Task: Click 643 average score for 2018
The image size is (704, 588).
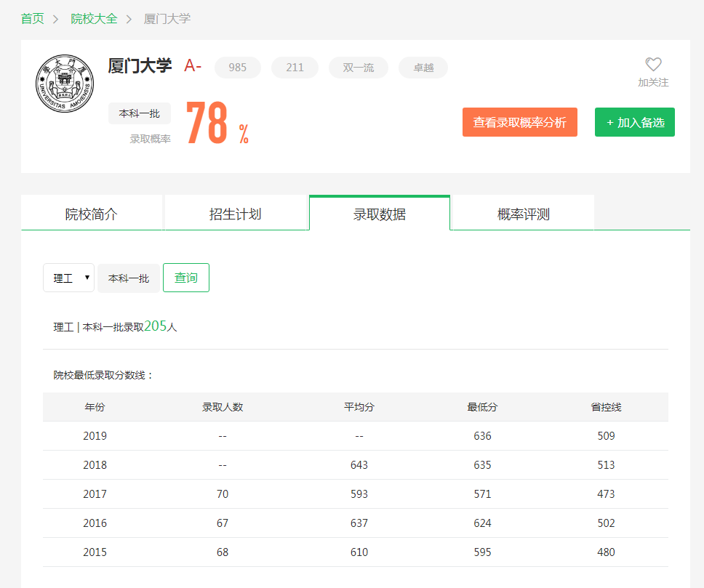Action: (359, 465)
